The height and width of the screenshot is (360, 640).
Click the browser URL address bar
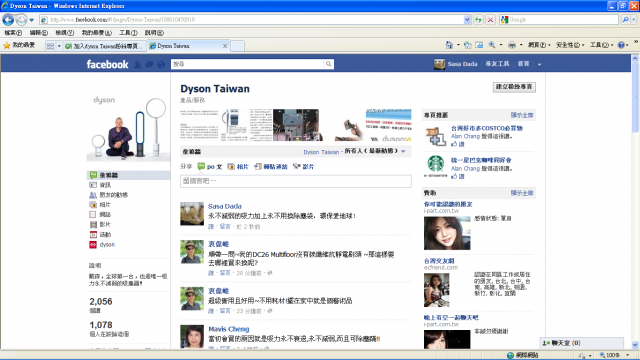coord(256,20)
